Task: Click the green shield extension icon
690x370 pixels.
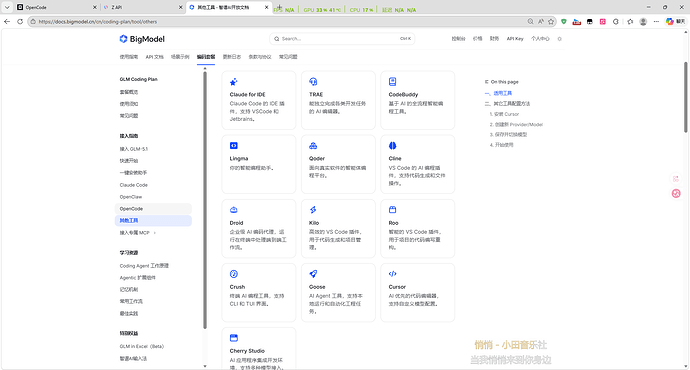Action: (564, 21)
